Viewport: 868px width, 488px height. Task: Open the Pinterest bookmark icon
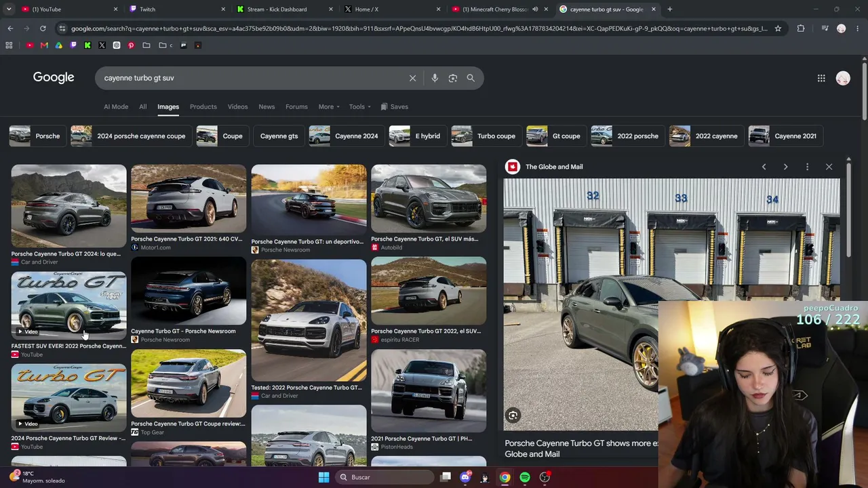click(131, 45)
